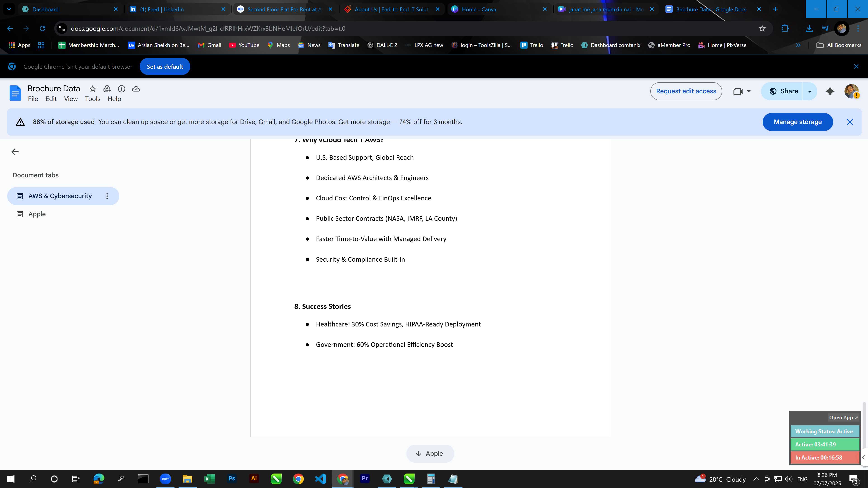
Task: Go back to previous page
Action: pyautogui.click(x=10, y=29)
